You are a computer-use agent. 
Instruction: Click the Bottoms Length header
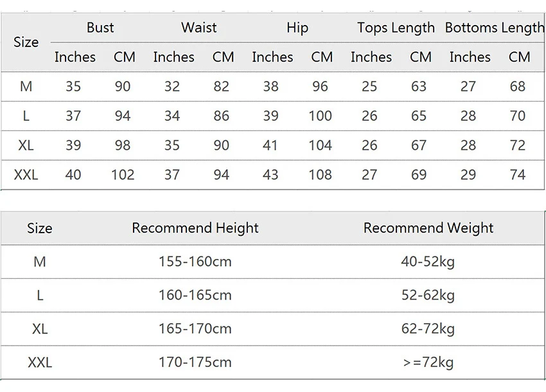[495, 28]
